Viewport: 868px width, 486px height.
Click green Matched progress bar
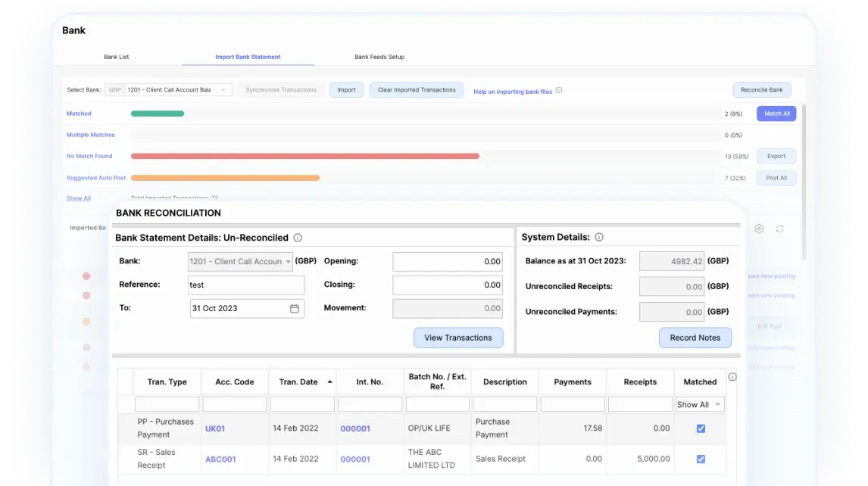[x=158, y=114]
